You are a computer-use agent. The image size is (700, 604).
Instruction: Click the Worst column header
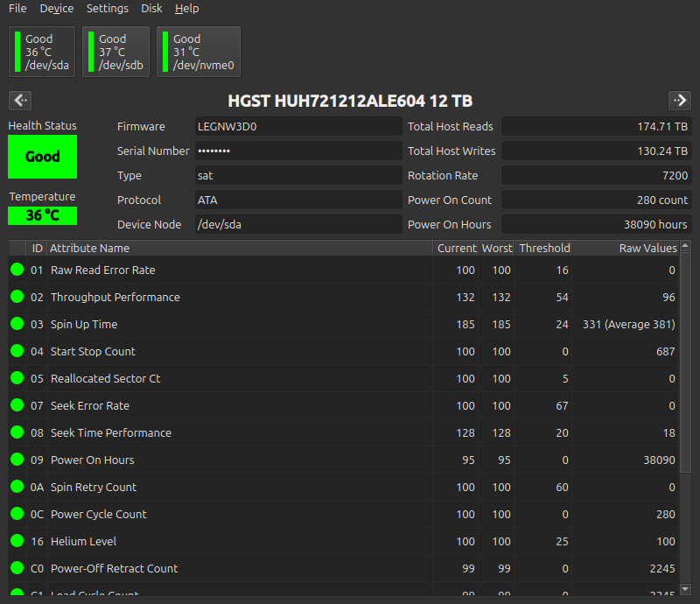[496, 248]
